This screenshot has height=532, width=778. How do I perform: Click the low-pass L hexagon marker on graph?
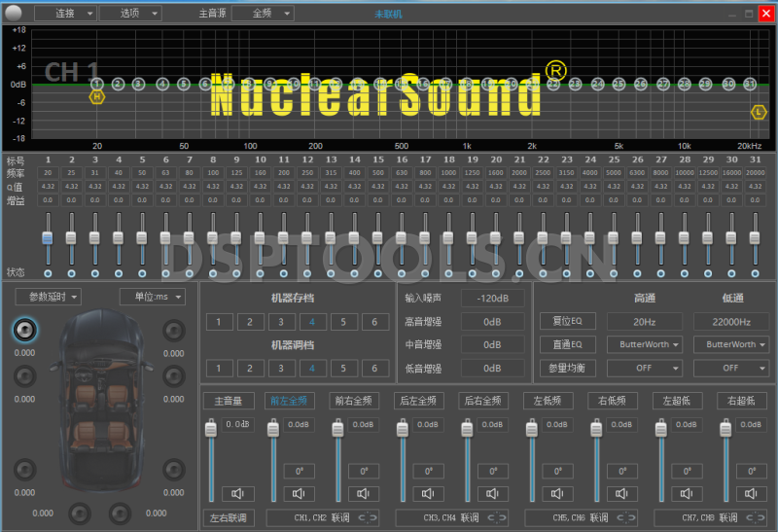pos(759,112)
